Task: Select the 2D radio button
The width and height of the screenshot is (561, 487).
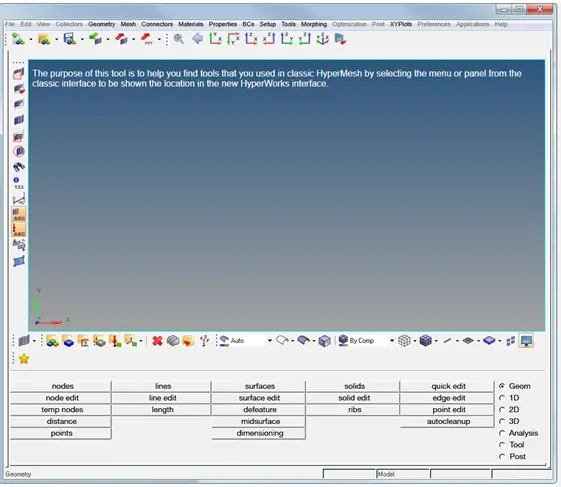Action: [x=502, y=409]
